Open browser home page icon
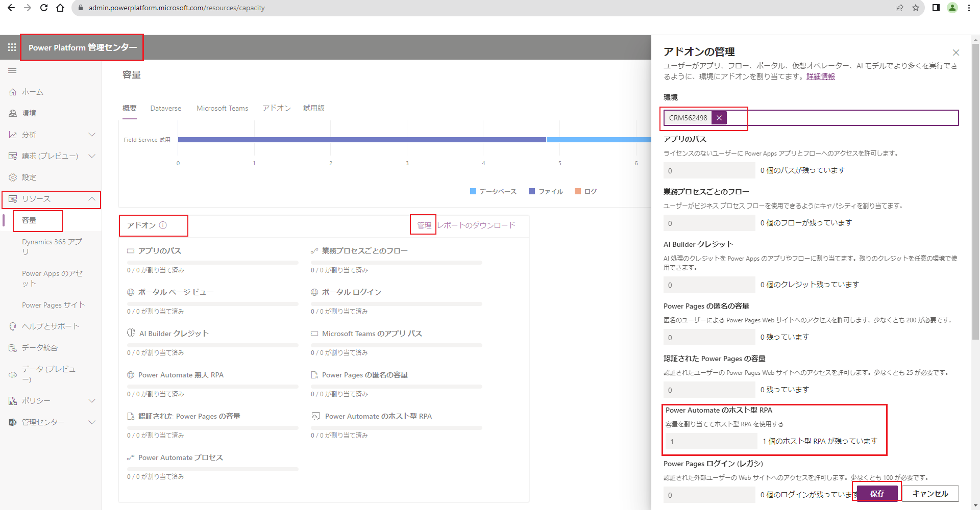Screen dimensions: 980x510 [60, 8]
